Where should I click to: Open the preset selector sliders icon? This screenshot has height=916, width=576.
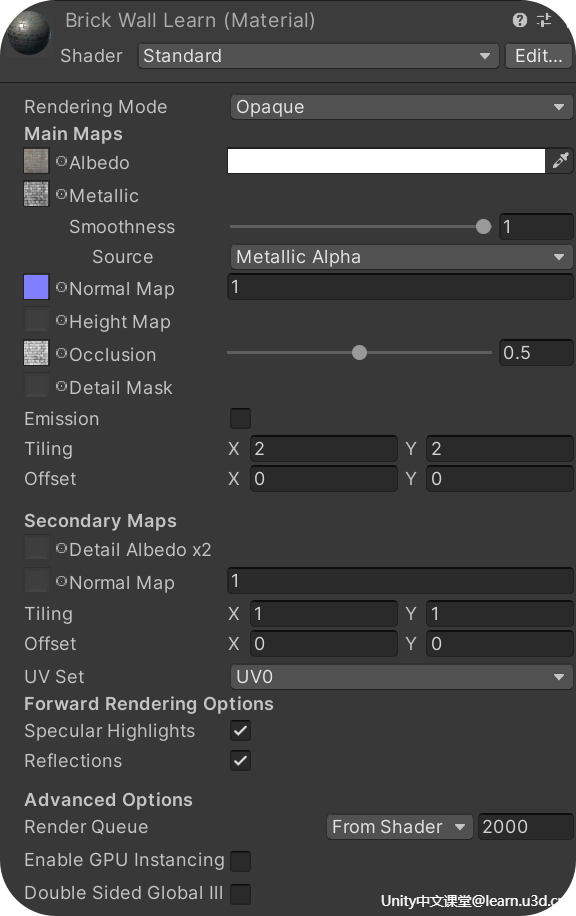(x=544, y=20)
